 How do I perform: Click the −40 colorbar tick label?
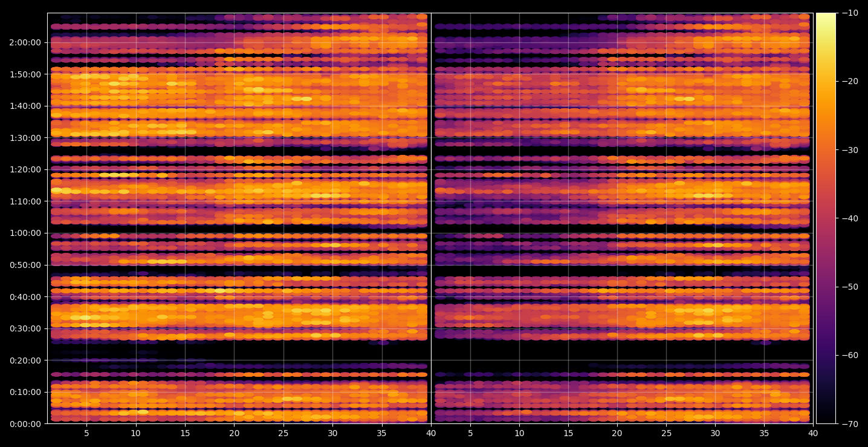(850, 218)
